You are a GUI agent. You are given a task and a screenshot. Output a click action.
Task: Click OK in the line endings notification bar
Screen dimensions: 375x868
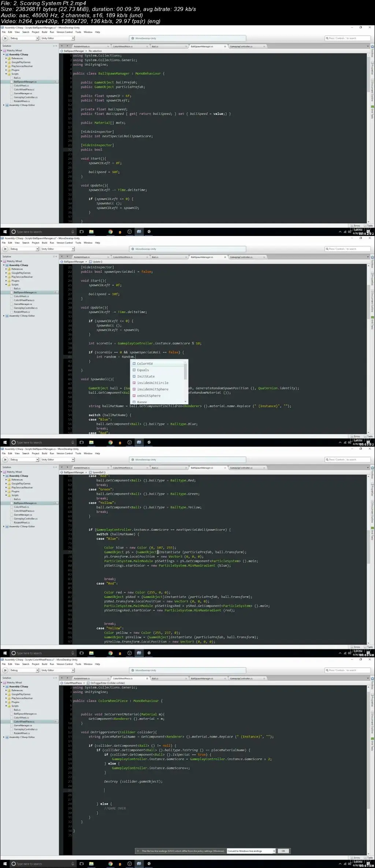click(283, 851)
